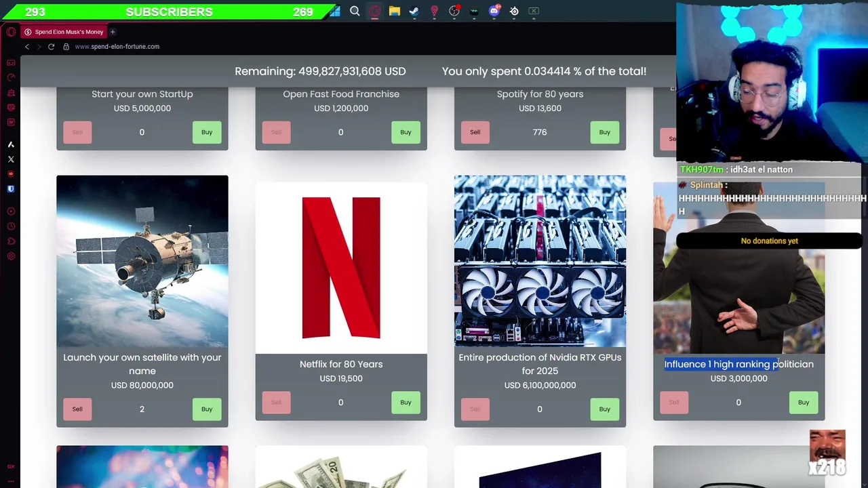Open a new tab with plus icon
This screenshot has height=488, width=868.
point(113,32)
